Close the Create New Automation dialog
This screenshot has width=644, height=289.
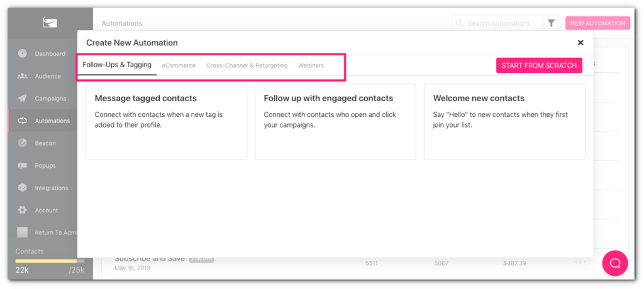click(x=580, y=43)
